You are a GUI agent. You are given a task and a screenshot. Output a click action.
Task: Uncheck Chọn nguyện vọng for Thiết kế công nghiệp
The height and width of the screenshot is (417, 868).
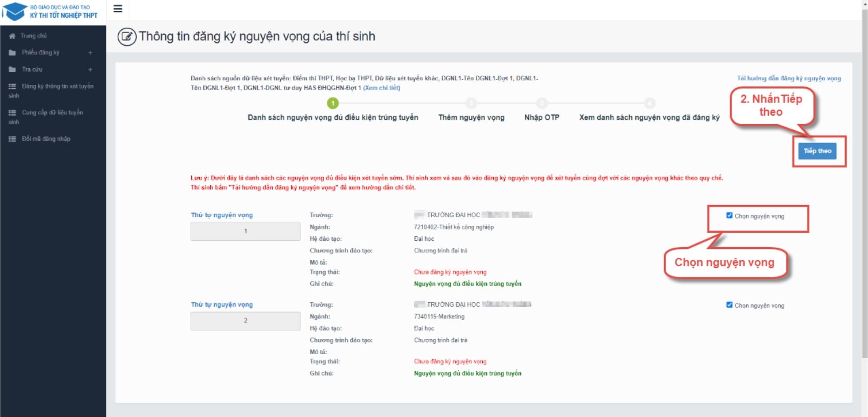click(729, 216)
